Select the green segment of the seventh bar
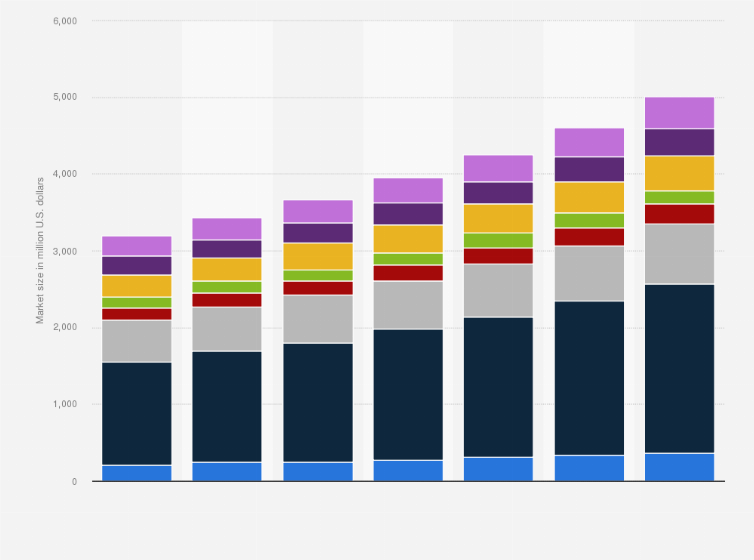The width and height of the screenshot is (754, 560). coord(679,197)
